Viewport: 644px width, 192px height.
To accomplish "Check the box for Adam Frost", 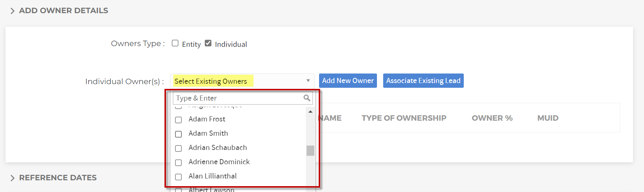I will coord(178,120).
